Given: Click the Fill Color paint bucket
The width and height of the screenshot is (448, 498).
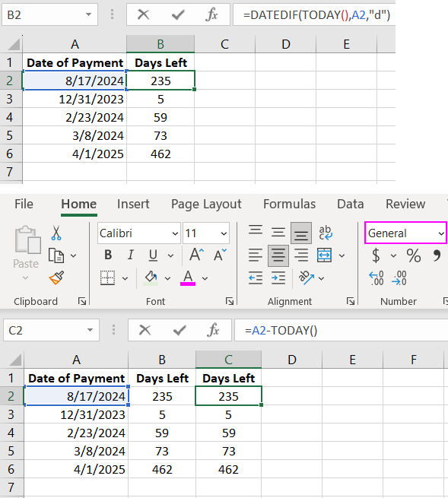Looking at the screenshot, I should coord(151,278).
